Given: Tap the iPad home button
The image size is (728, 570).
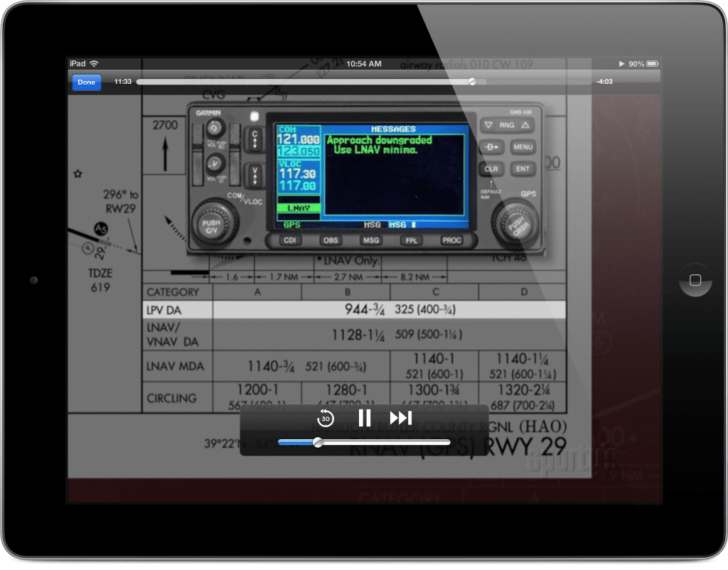Looking at the screenshot, I should (x=695, y=280).
